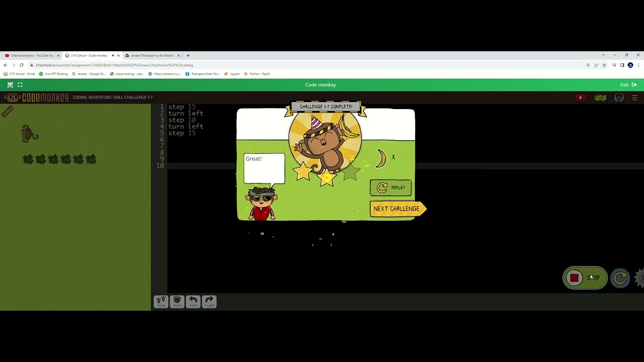Click the banana count icon
The width and height of the screenshot is (644, 362).
click(381, 158)
